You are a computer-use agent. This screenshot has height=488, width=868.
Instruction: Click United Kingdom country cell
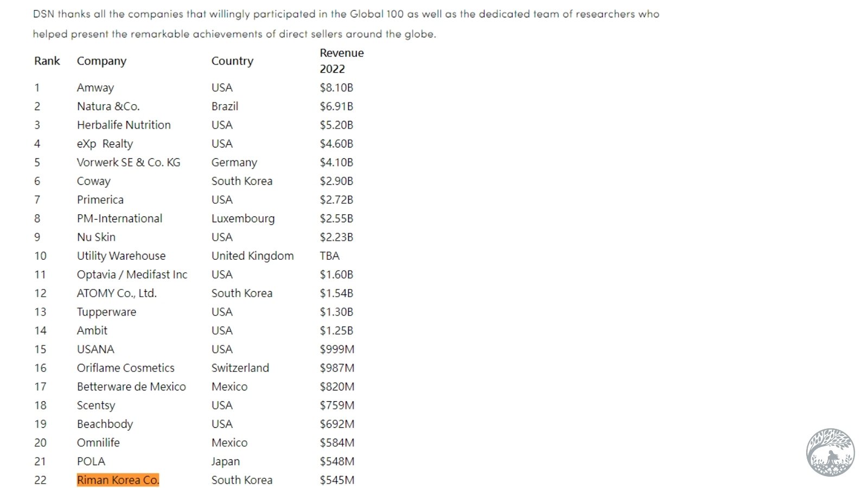click(x=252, y=256)
